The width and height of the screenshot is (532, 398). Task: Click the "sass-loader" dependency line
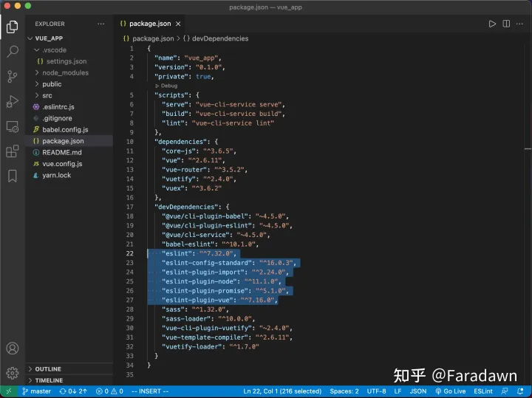(x=208, y=319)
